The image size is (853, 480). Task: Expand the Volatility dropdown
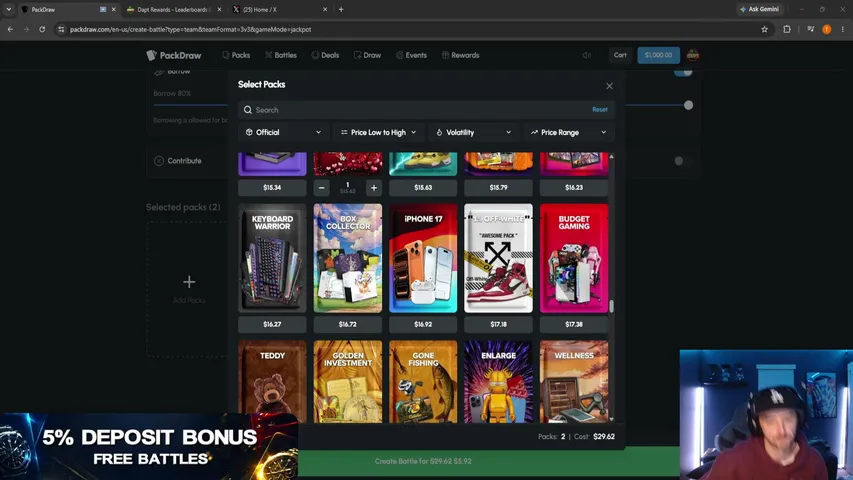pos(473,132)
